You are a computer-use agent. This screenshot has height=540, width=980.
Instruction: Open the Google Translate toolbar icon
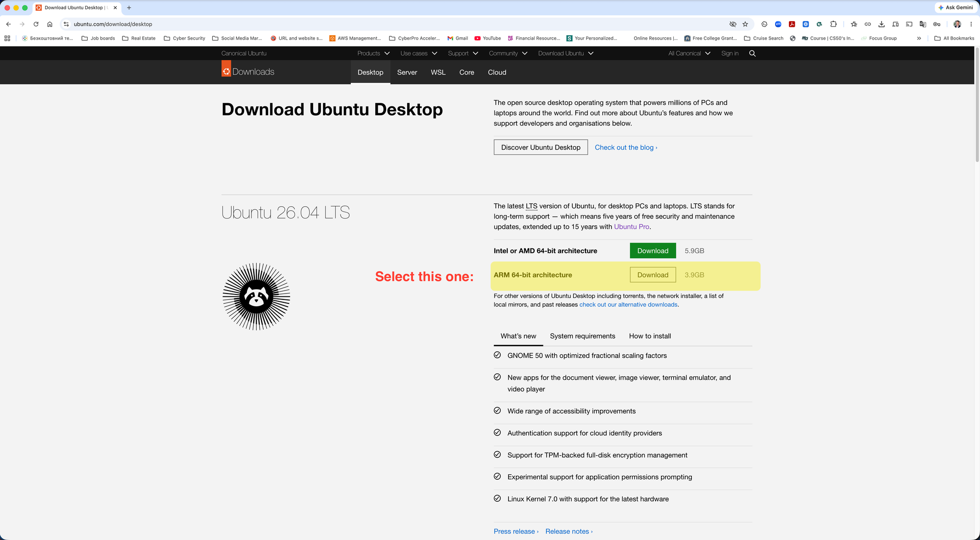[923, 24]
